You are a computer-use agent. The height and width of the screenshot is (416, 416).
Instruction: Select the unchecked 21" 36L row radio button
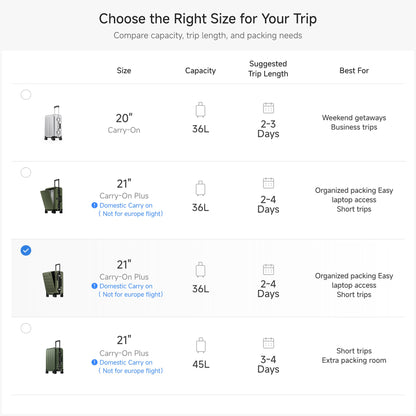pyautogui.click(x=26, y=172)
